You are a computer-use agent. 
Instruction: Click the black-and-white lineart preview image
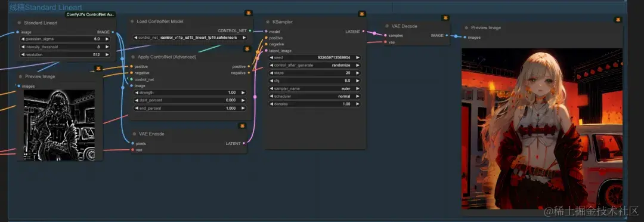pyautogui.click(x=59, y=125)
